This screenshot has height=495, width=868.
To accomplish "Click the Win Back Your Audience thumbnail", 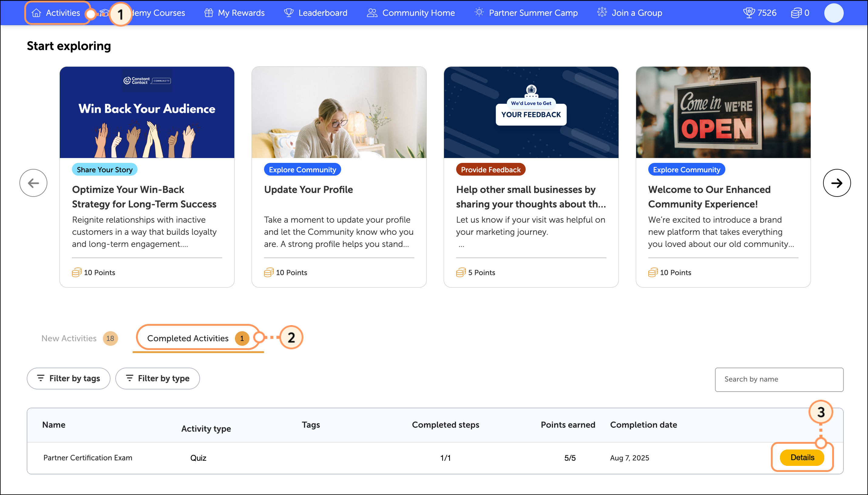I will (x=147, y=112).
